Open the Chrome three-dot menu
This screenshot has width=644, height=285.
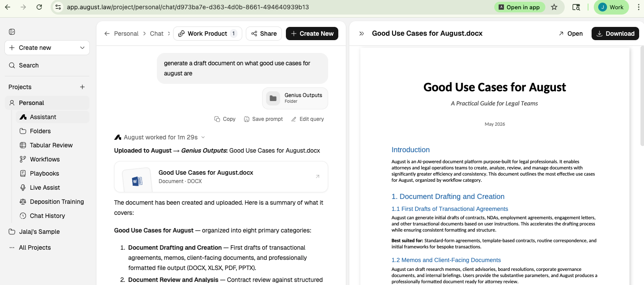point(638,7)
